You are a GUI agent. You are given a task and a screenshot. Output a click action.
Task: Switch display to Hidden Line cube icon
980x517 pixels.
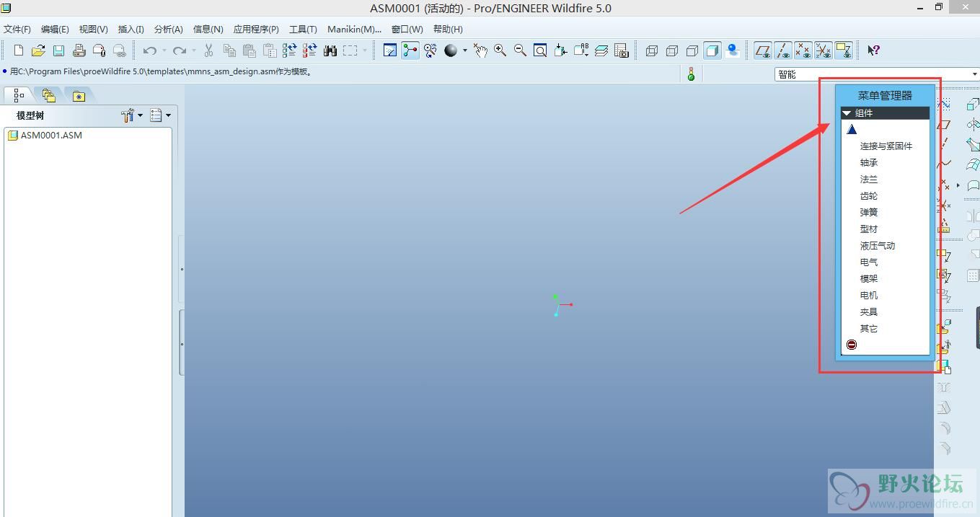point(672,50)
